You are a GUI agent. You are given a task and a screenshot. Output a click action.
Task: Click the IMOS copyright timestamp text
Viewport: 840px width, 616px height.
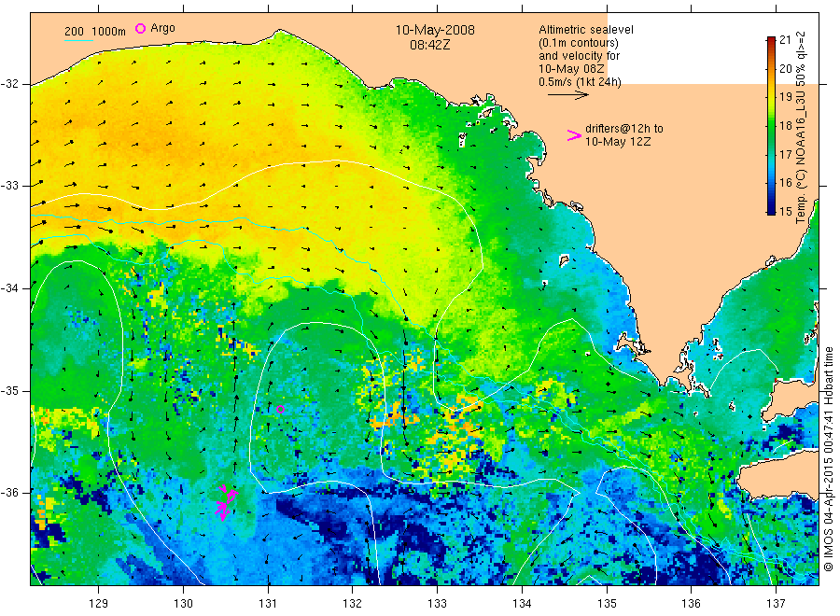pos(828,458)
